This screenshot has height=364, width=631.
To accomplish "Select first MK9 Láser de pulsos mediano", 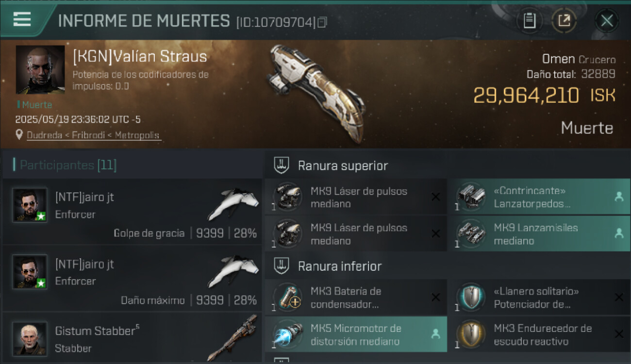I will [x=356, y=197].
